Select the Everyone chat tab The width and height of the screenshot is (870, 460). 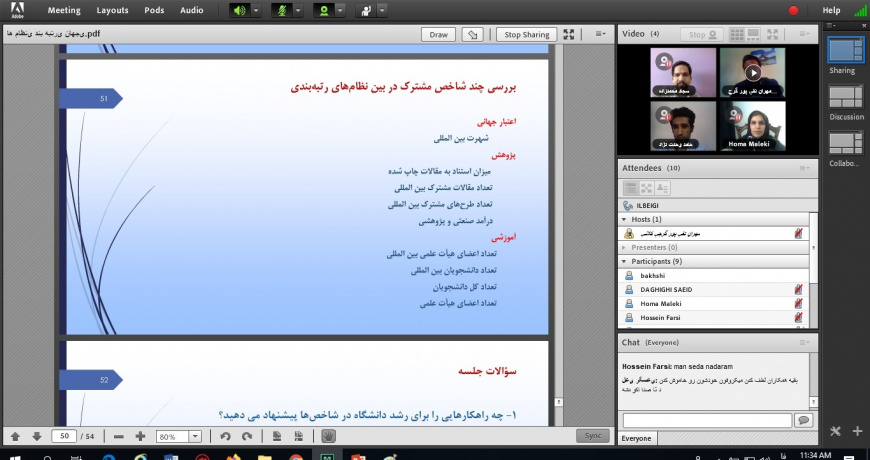point(636,438)
